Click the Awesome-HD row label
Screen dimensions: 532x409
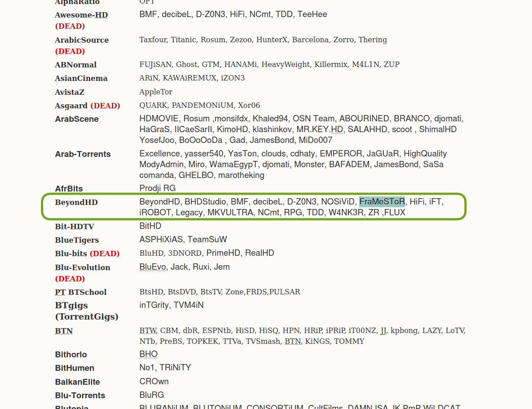pyautogui.click(x=81, y=15)
